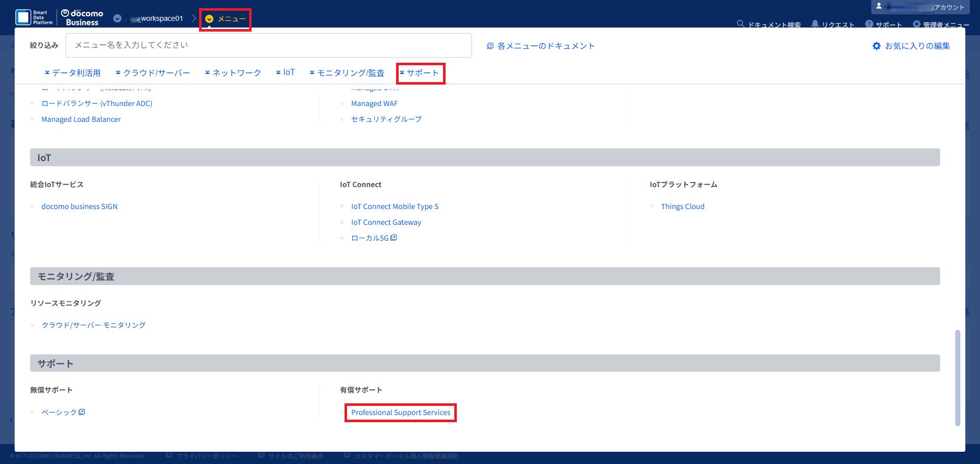980x464 pixels.
Task: Jump to the モニタリング/監査 category
Action: [x=347, y=73]
